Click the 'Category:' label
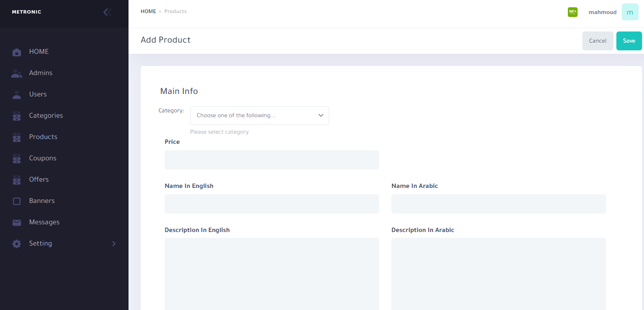The height and width of the screenshot is (310, 644). tap(171, 111)
